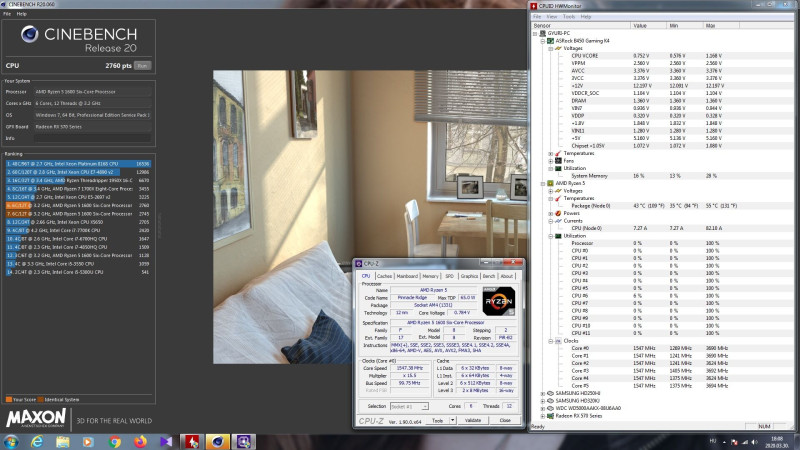Open HWMonitor View menu
This screenshot has width=800, height=450.
pyautogui.click(x=552, y=17)
